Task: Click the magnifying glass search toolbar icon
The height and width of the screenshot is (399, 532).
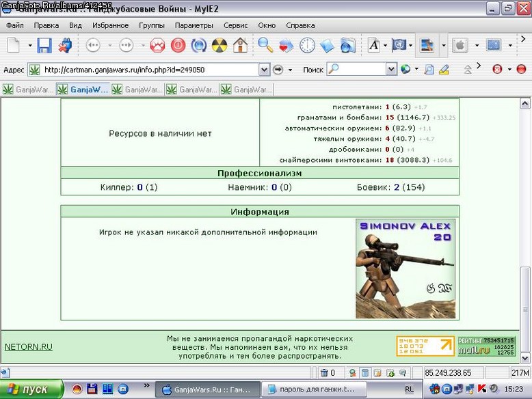Action: [x=265, y=45]
